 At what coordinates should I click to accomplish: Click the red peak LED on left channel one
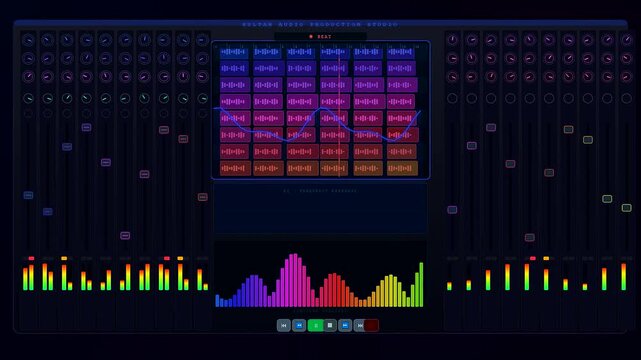[x=31, y=258]
